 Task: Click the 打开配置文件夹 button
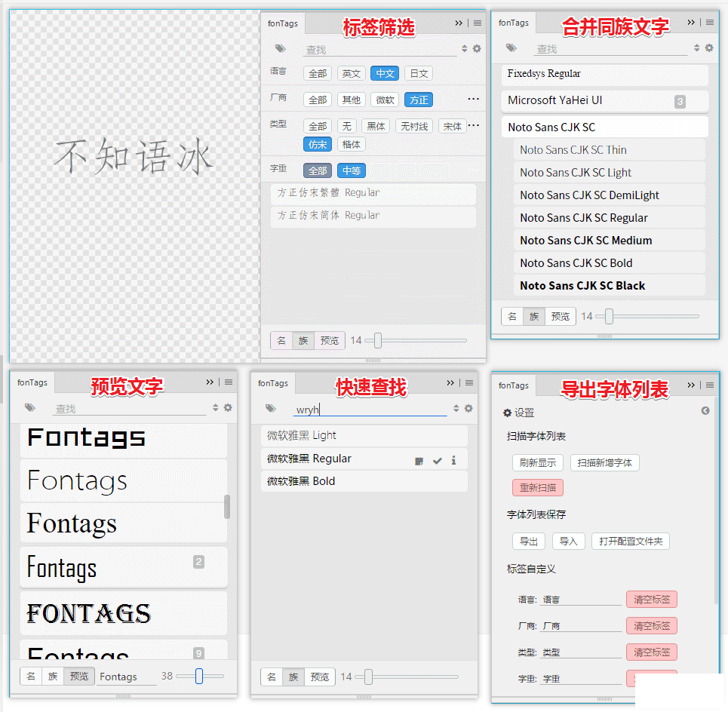(631, 542)
